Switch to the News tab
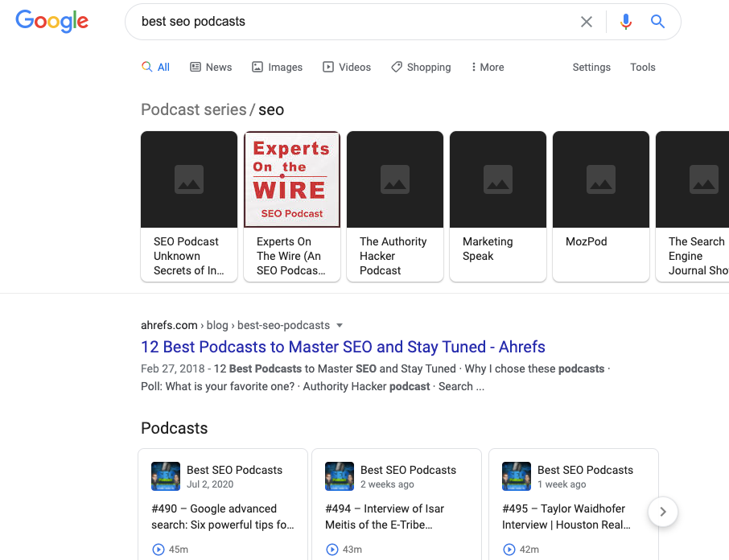The image size is (729, 560). pyautogui.click(x=211, y=67)
